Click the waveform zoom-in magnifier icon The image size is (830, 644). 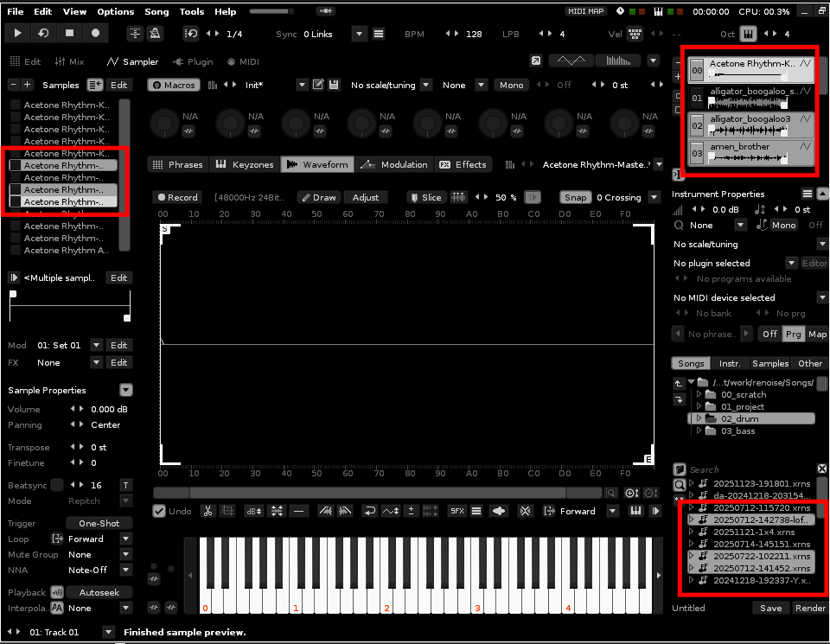click(632, 493)
